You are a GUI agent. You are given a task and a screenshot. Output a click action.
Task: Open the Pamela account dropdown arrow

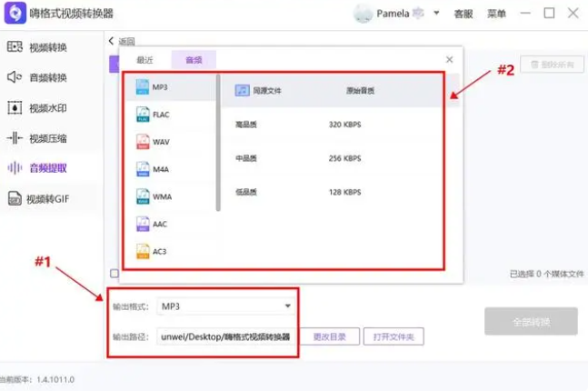click(x=437, y=14)
